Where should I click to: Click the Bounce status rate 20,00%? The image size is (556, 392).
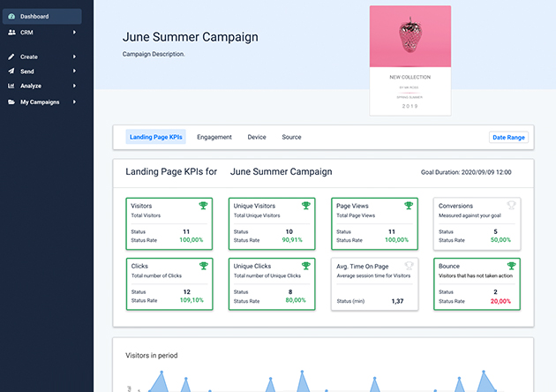click(x=500, y=301)
